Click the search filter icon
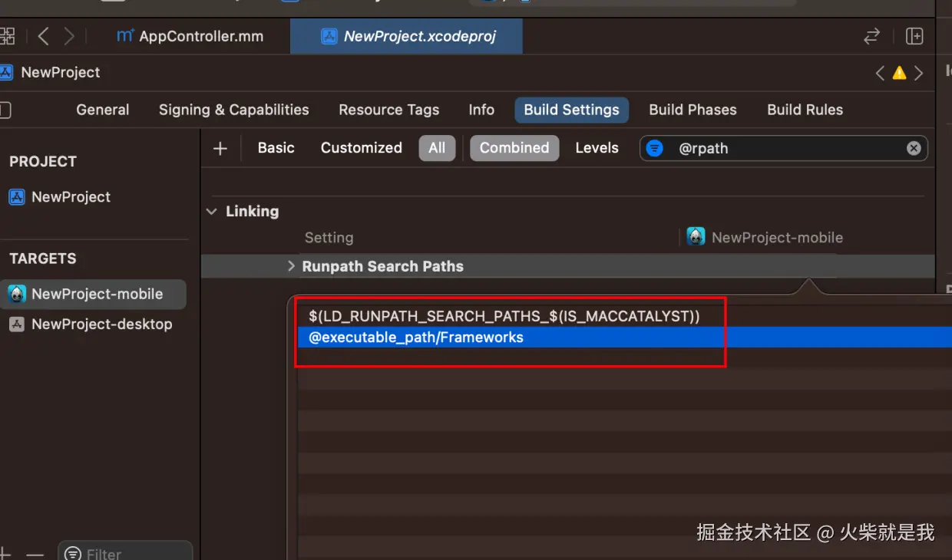Screen dimensions: 952x560 coord(654,148)
